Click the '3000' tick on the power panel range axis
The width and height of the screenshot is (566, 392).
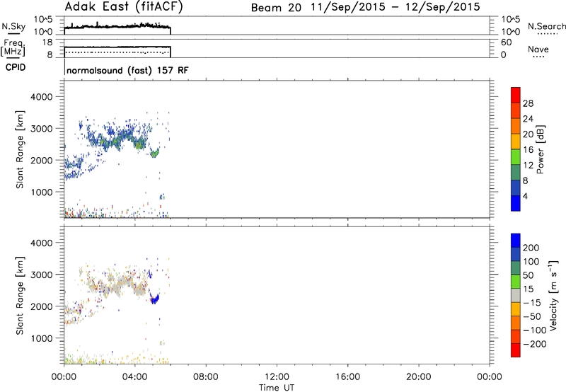41,129
